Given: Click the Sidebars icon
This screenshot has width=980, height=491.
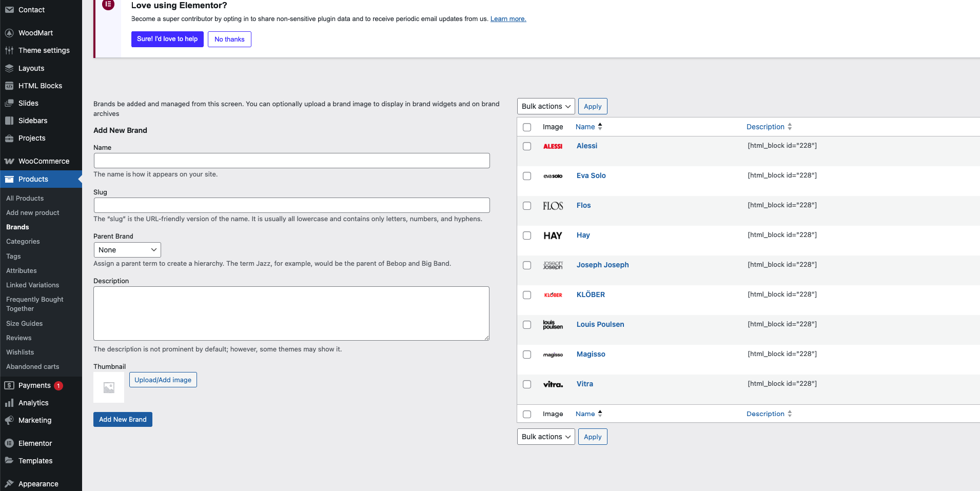Looking at the screenshot, I should 9,121.
